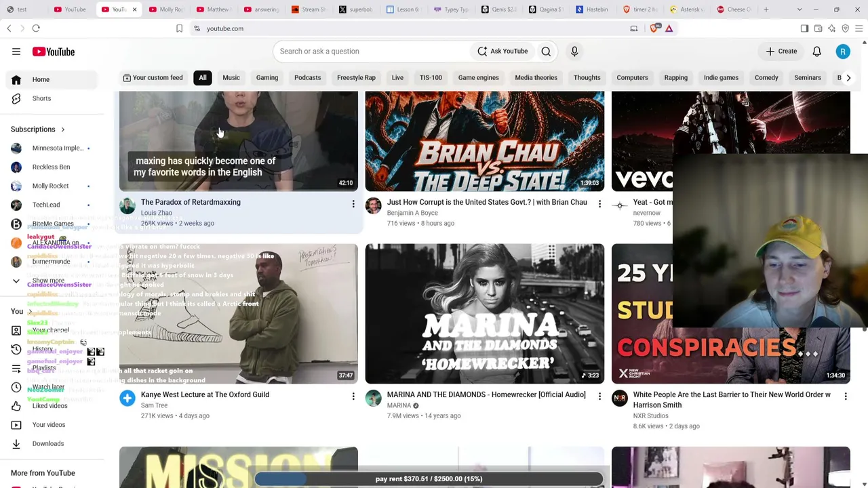Select the Comedy filter chip

pyautogui.click(x=766, y=78)
